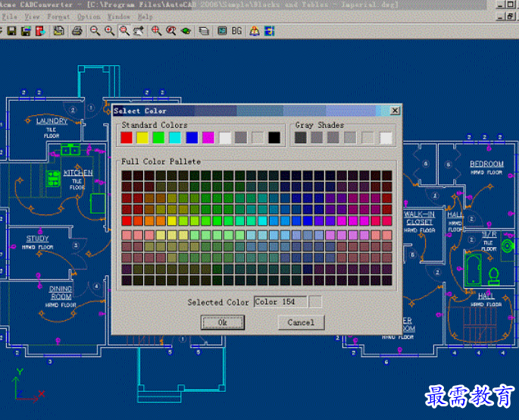Pick the blue standard color swatch
The width and height of the screenshot is (519, 420).
point(192,138)
